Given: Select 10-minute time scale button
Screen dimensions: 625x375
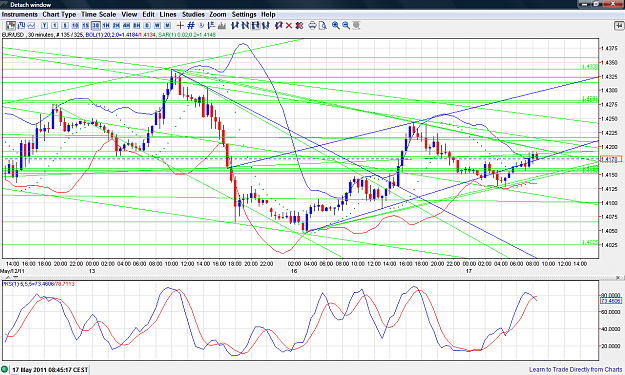Looking at the screenshot, I should [x=75, y=26].
